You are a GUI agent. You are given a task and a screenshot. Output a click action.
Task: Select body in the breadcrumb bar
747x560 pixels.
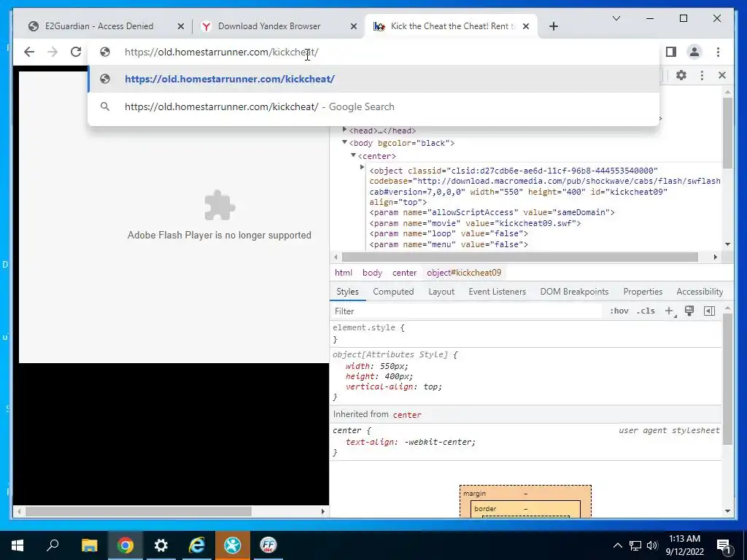pos(372,273)
